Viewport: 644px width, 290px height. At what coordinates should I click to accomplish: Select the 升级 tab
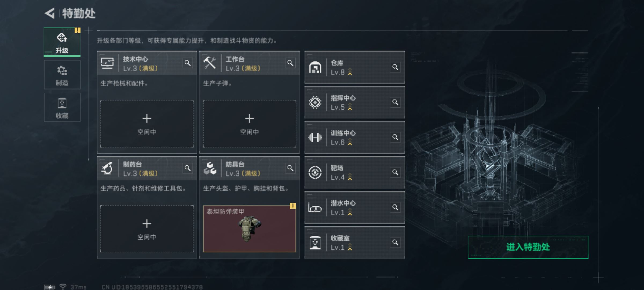coord(62,42)
